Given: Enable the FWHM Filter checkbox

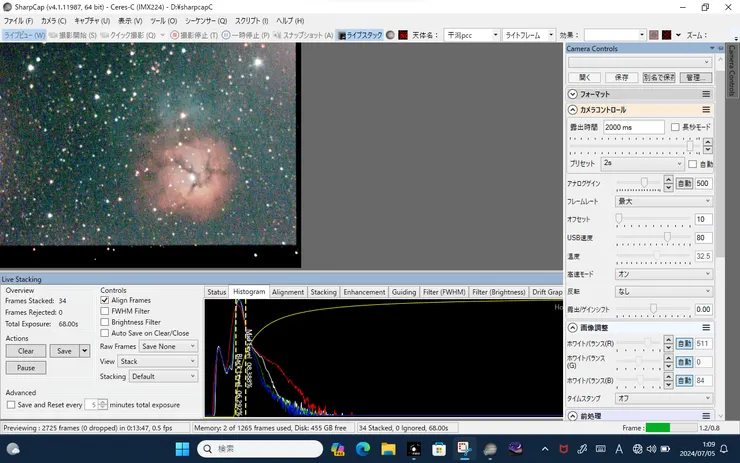Looking at the screenshot, I should coord(106,311).
